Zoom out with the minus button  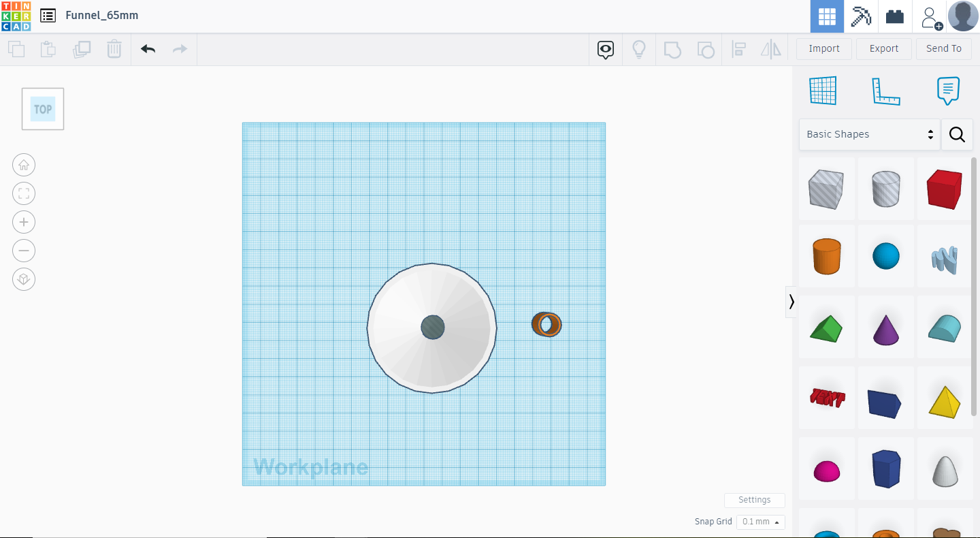tap(24, 251)
